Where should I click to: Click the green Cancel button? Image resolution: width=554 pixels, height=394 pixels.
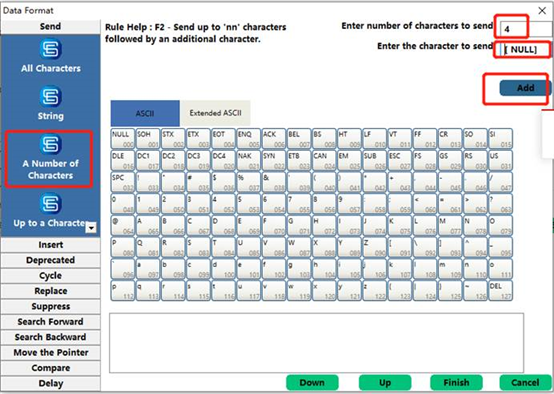[525, 383]
